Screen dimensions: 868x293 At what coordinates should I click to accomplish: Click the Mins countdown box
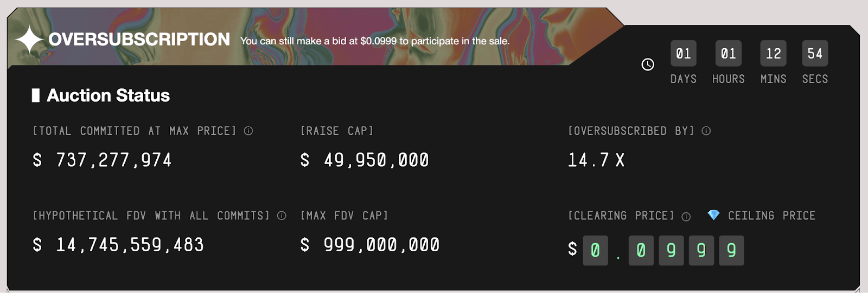pyautogui.click(x=773, y=54)
